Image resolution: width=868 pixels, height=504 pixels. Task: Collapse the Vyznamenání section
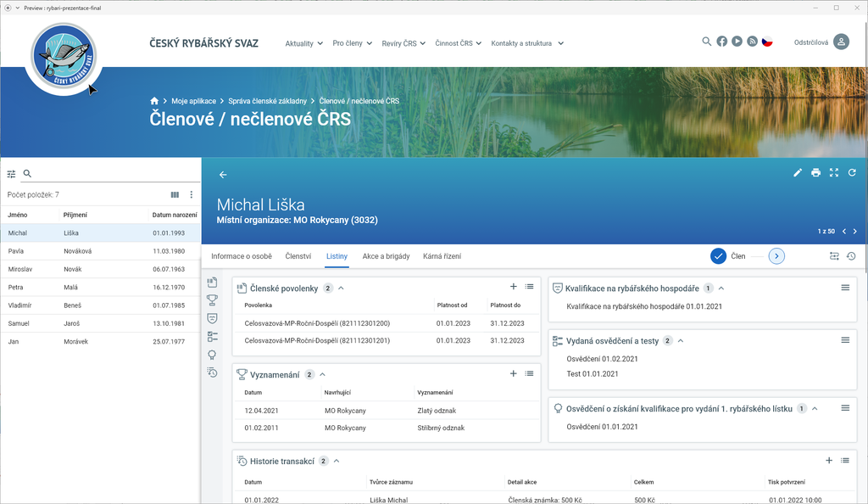pyautogui.click(x=322, y=374)
